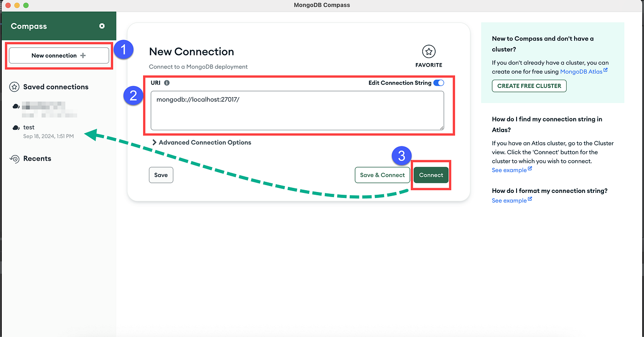Open the MongoDB Atlas link

(584, 71)
